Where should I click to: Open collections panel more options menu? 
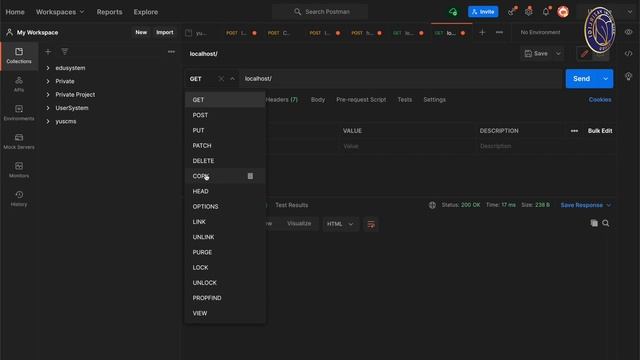click(171, 51)
